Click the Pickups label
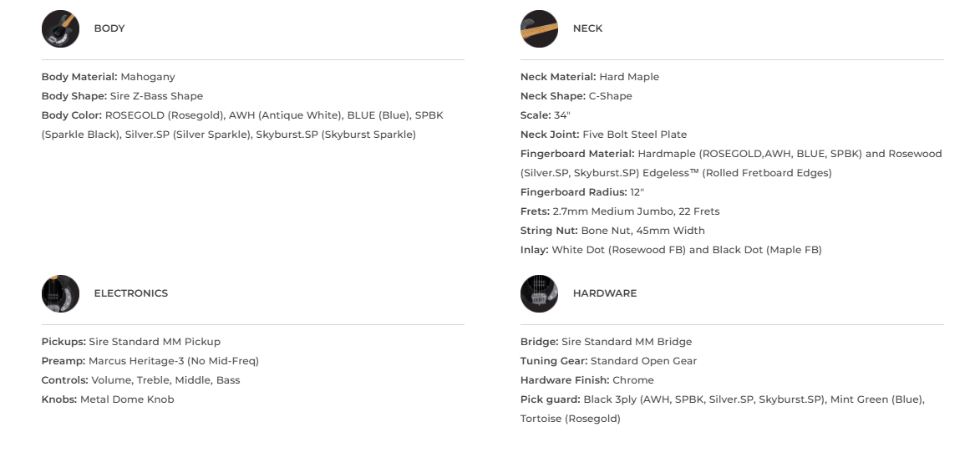The width and height of the screenshot is (980, 473). point(63,342)
